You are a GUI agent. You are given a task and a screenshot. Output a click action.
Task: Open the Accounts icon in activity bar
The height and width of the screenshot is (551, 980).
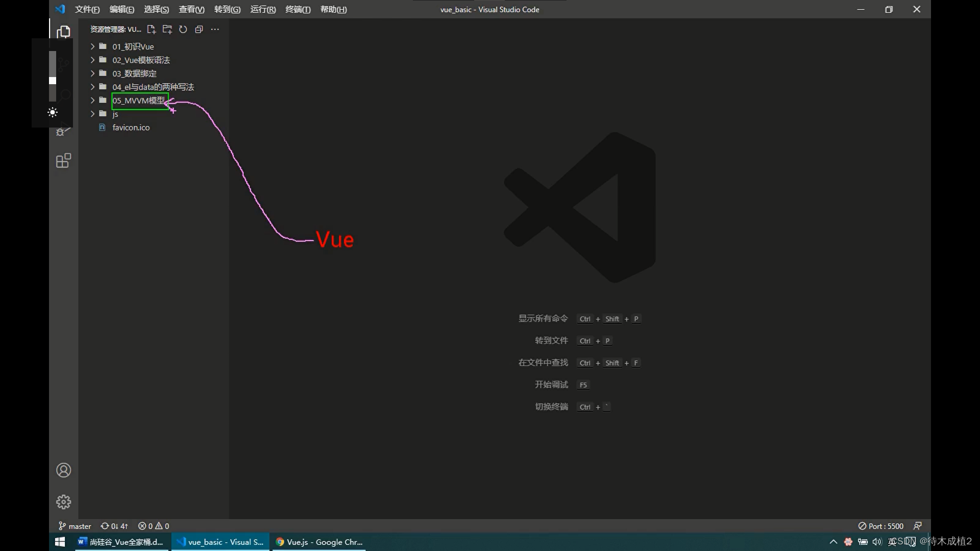tap(63, 470)
